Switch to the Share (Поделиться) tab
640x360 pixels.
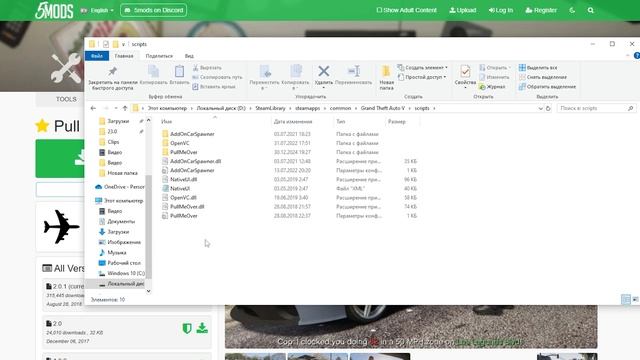click(159, 56)
